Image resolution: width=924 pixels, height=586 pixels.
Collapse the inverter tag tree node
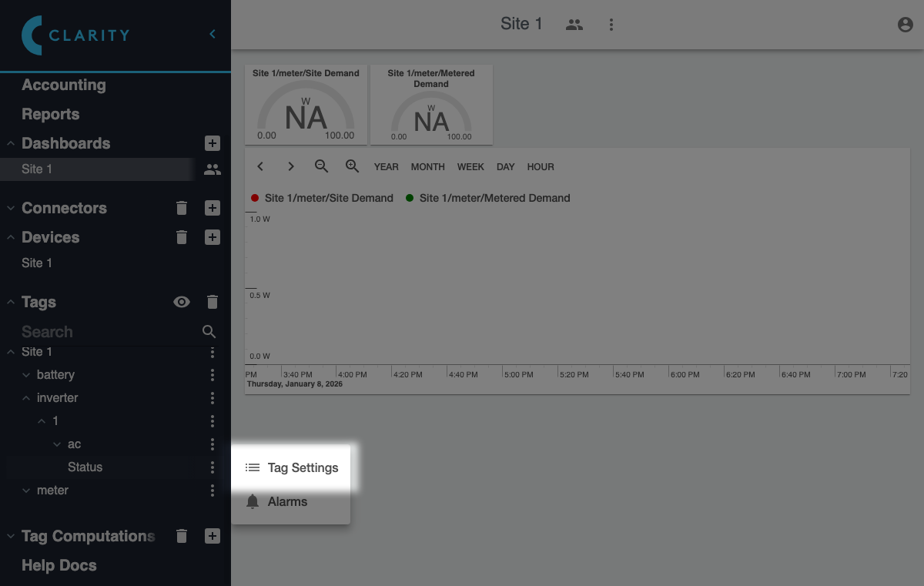click(26, 398)
